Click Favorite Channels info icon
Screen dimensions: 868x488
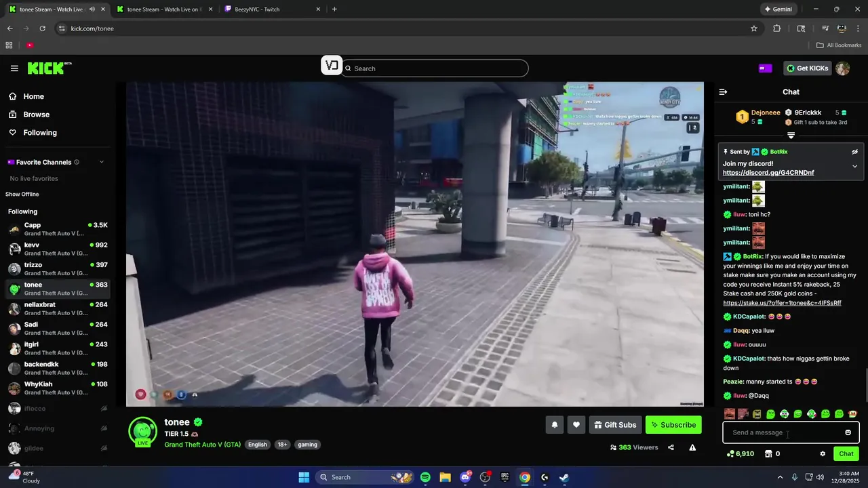point(77,162)
